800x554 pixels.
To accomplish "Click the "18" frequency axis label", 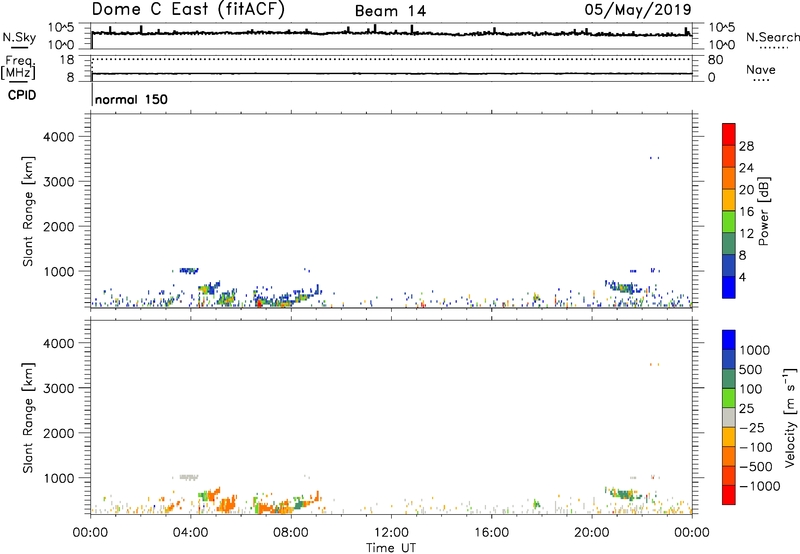I will 67,60.
